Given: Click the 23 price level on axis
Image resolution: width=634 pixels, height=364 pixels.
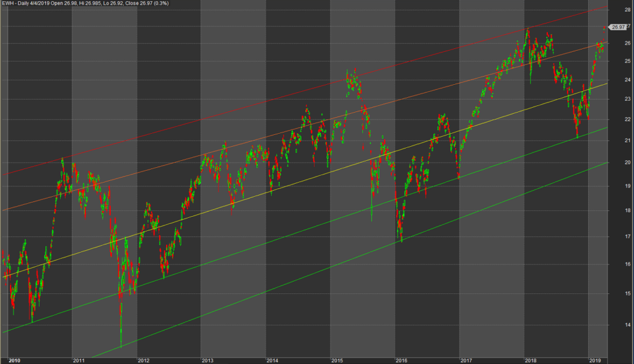Looking at the screenshot, I should pyautogui.click(x=628, y=98).
